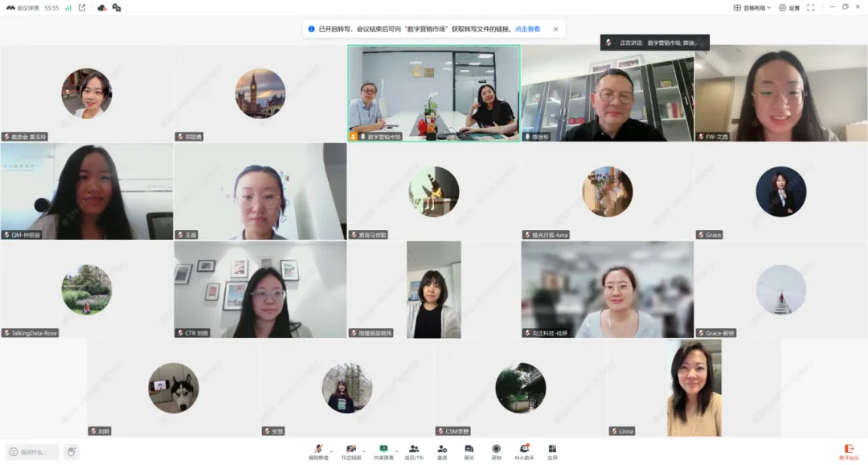This screenshot has width=868, height=465.
Task: Check the network signal strength icon
Action: point(68,8)
